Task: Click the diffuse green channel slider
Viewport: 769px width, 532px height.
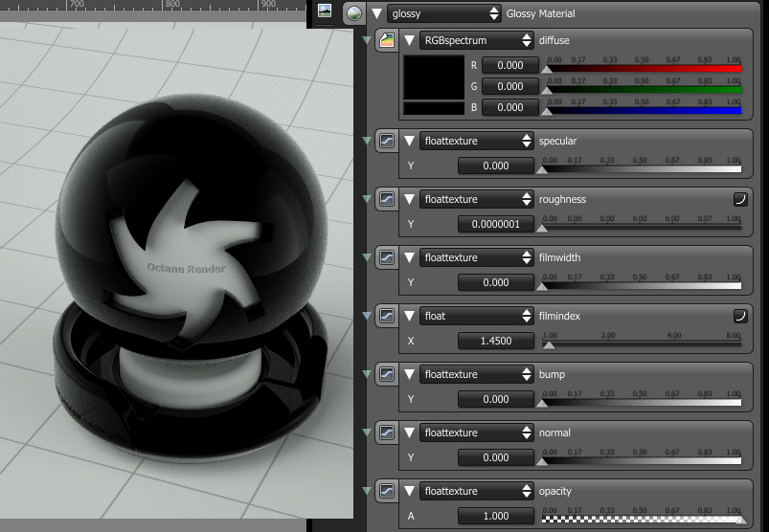Action: [642, 90]
